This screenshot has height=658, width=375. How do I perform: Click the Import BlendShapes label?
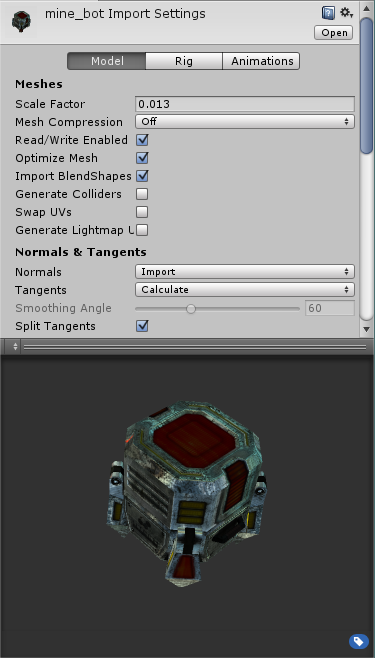point(73,176)
